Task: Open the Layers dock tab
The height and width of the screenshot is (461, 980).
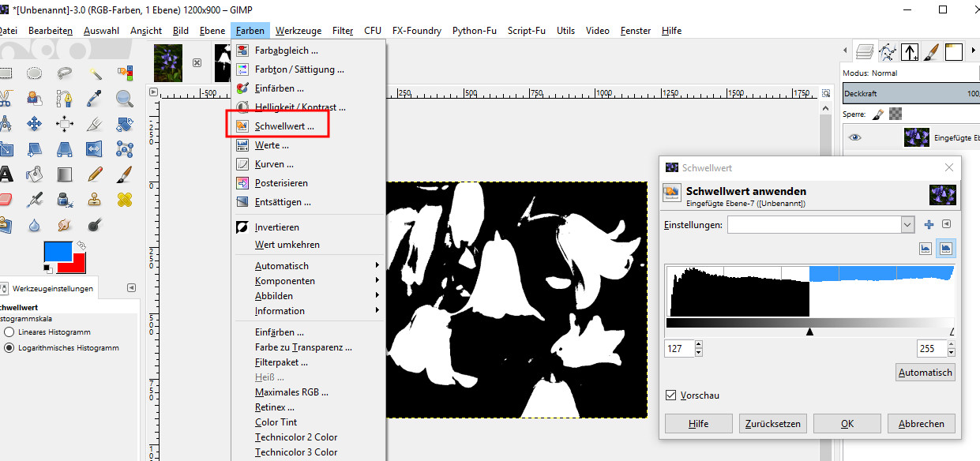Action: pos(865,52)
